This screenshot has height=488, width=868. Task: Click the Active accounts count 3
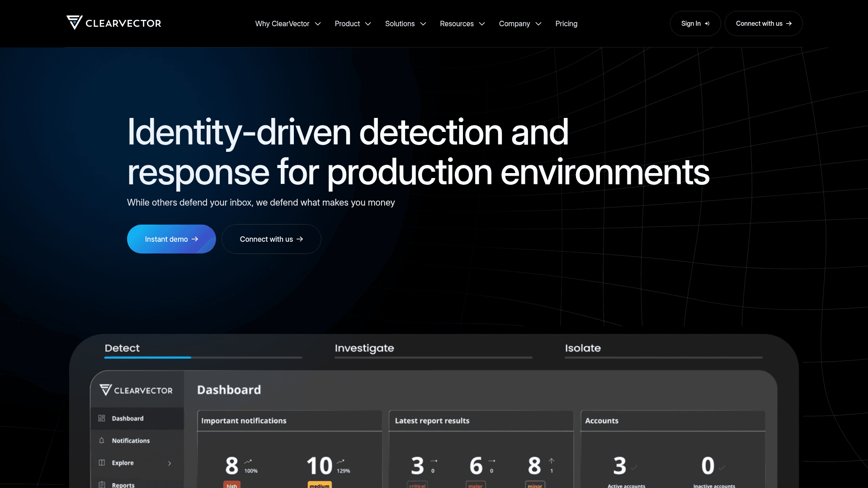pos(619,465)
